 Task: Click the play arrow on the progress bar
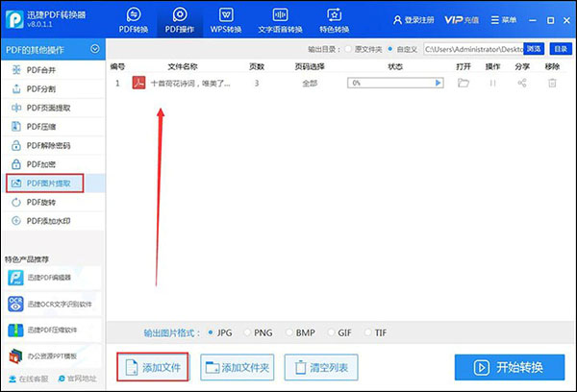click(x=438, y=83)
